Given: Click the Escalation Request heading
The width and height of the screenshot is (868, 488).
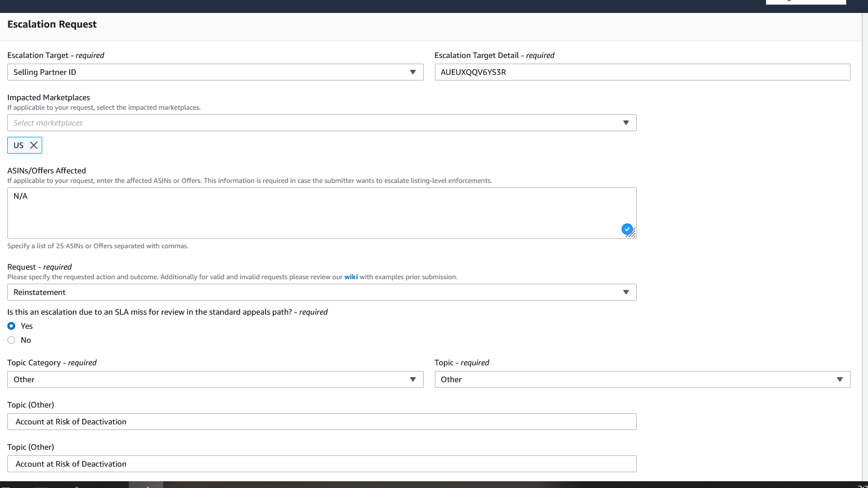Looking at the screenshot, I should tap(52, 24).
